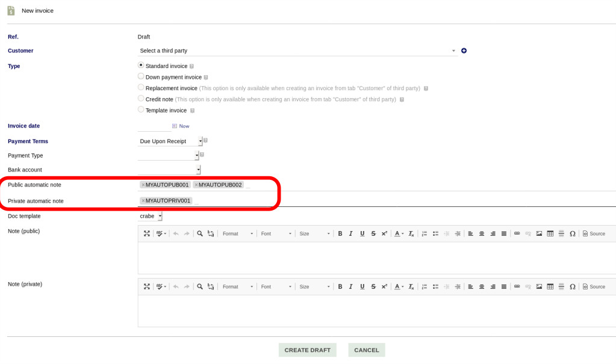Remove the MYAUTOPUB001 tag

click(143, 185)
